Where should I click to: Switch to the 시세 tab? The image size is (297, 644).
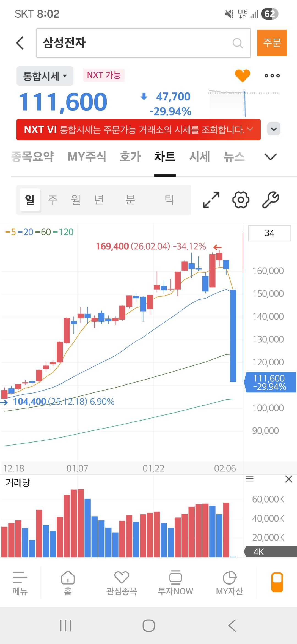199,157
